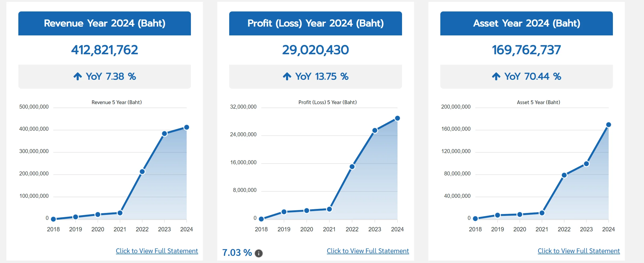Expand the Profit (Loss) Year 2024 header
The image size is (644, 263).
coord(315,23)
